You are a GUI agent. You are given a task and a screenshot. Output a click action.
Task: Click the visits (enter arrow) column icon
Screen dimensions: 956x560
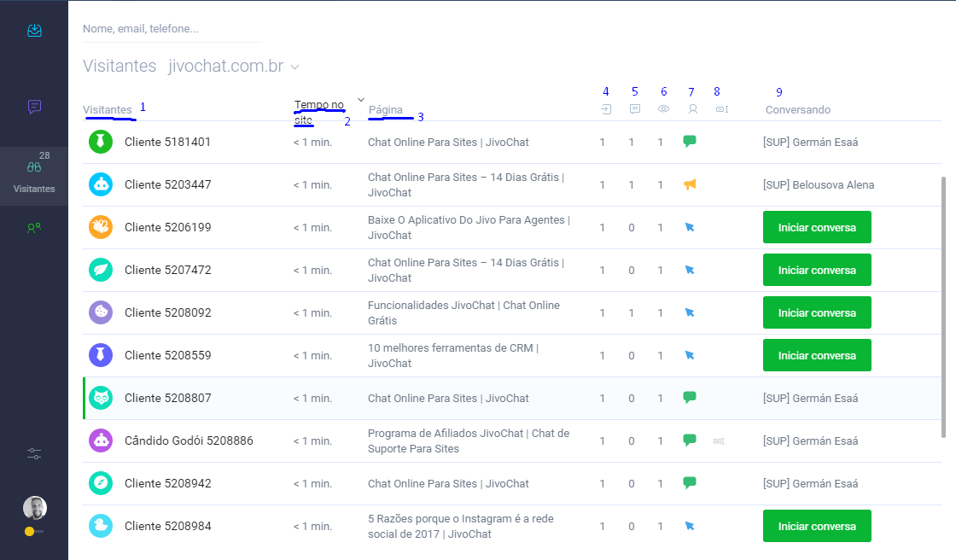[605, 109]
